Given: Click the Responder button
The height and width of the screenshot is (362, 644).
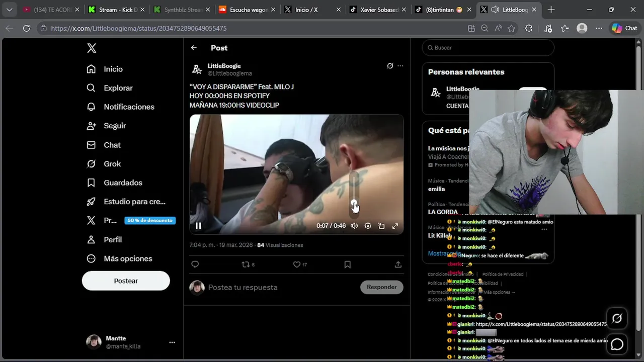Looking at the screenshot, I should click(x=381, y=287).
